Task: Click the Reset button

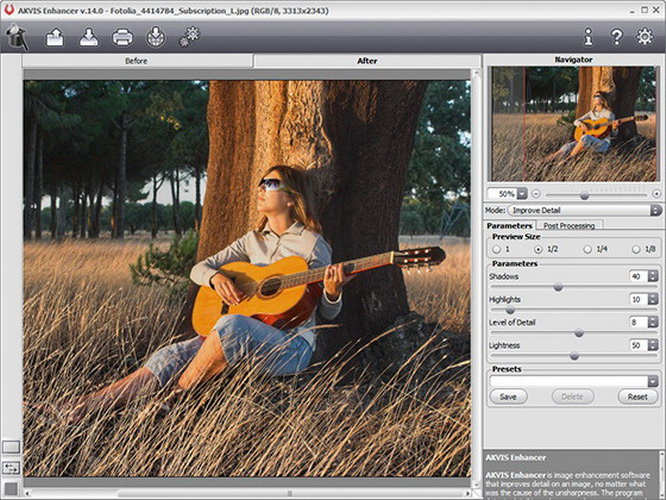Action: pyautogui.click(x=638, y=397)
